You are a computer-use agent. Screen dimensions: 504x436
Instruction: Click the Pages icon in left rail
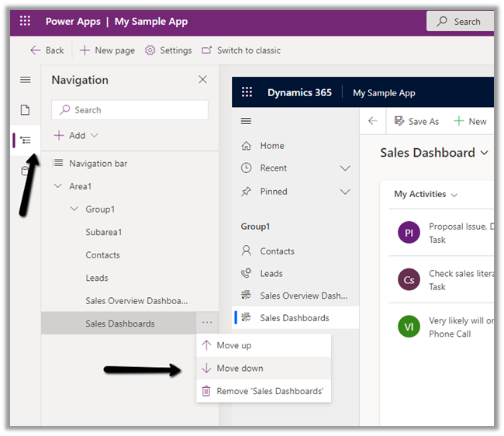pos(26,110)
